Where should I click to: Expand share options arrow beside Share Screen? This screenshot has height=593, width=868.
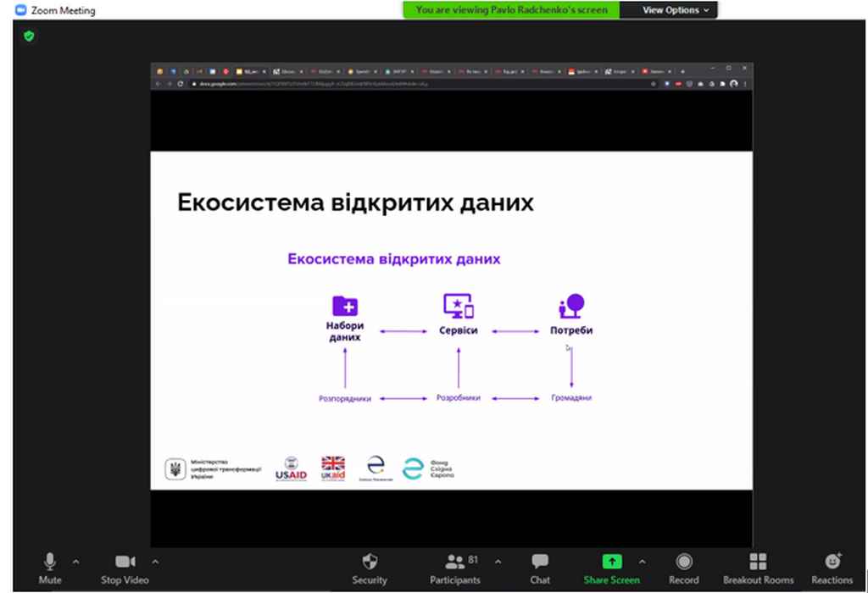[x=642, y=561]
